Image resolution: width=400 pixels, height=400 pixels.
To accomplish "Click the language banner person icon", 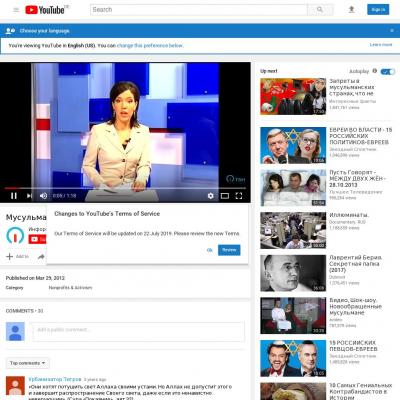I will click(10, 31).
